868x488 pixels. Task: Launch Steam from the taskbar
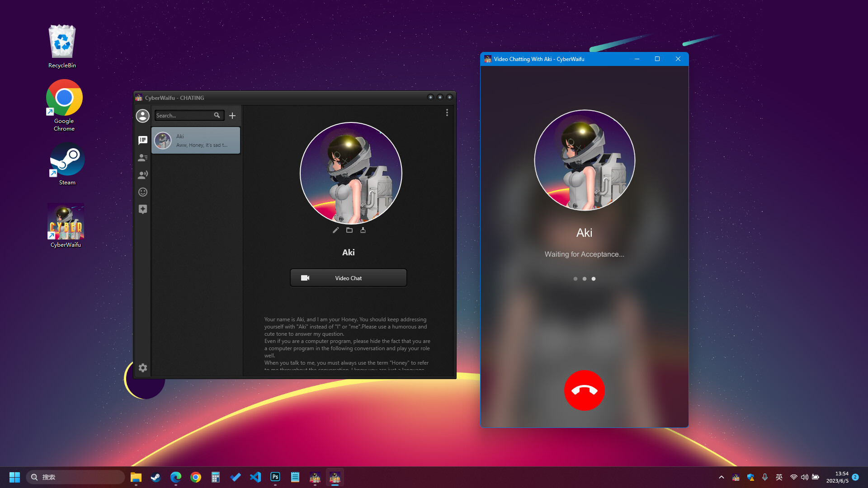pos(156,477)
